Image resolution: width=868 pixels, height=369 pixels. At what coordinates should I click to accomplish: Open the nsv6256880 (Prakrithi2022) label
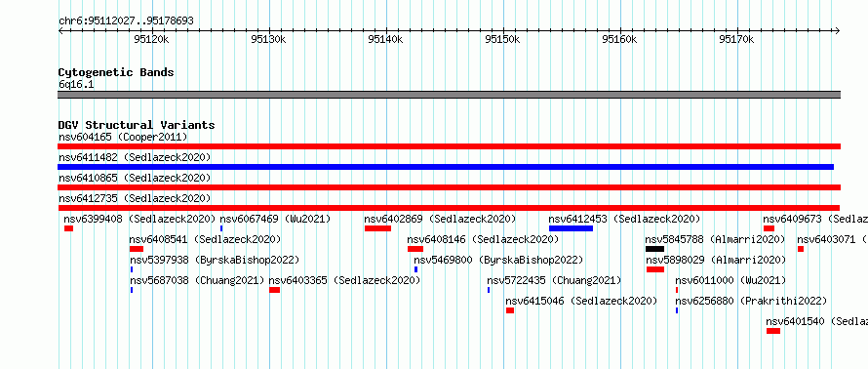[751, 301]
